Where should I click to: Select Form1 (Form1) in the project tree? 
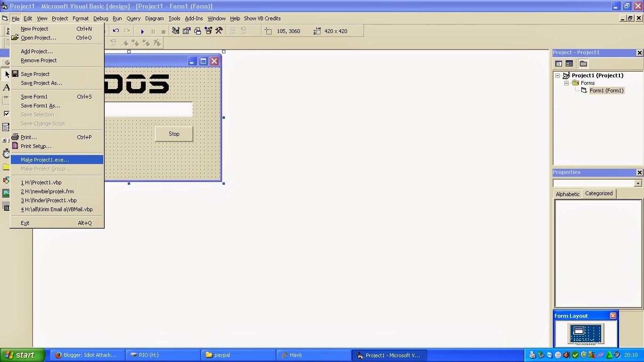[x=607, y=90]
